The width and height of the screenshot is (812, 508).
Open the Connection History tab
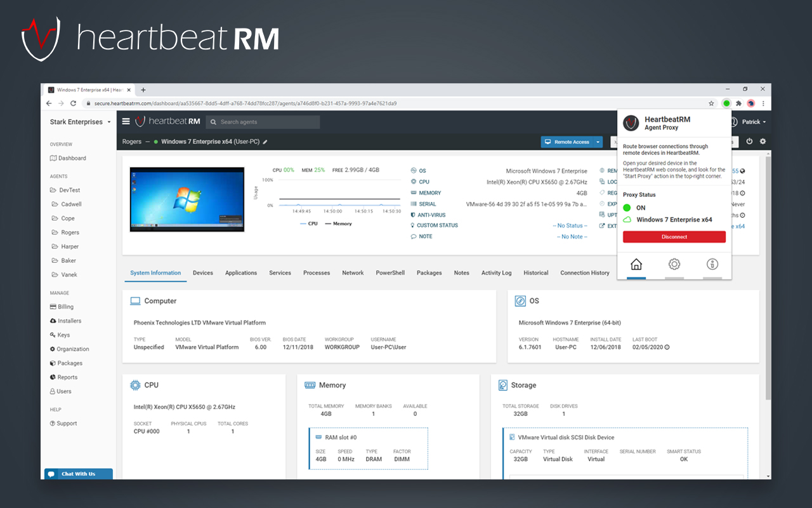585,273
